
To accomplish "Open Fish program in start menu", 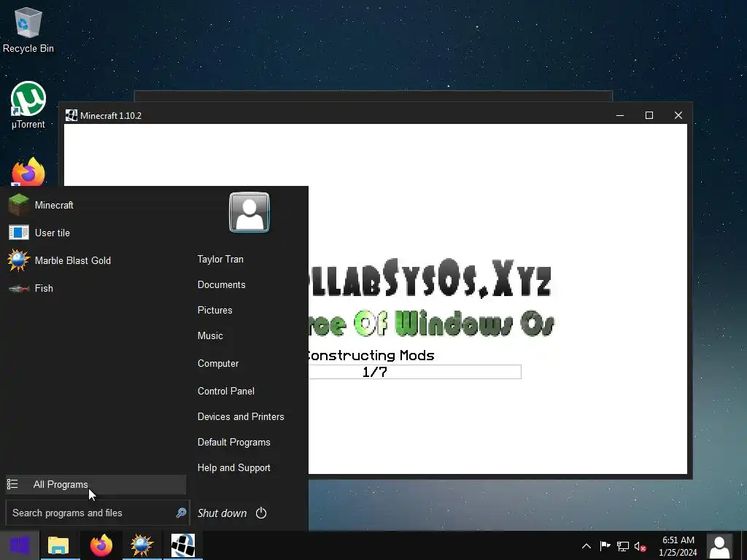I will point(96,288).
